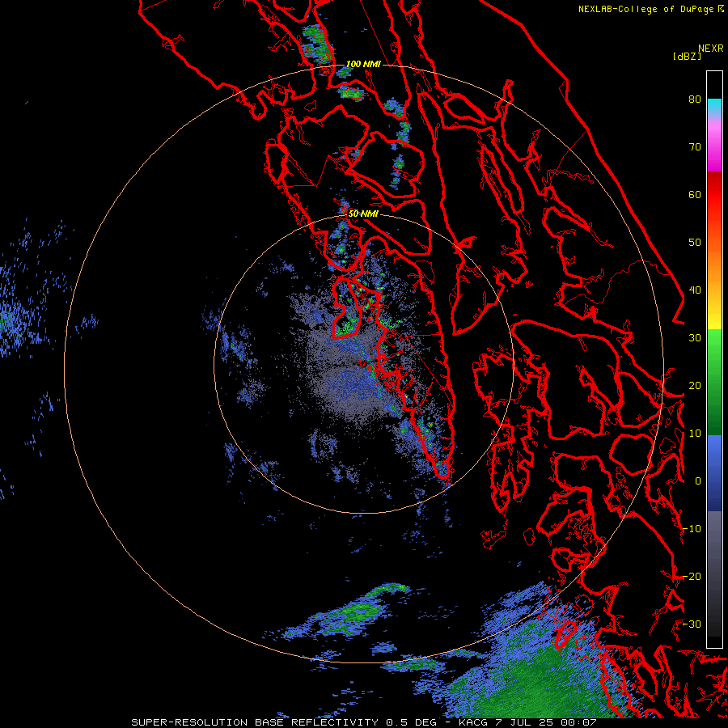
Task: Click the 40 dBZ scale value
Action: (x=695, y=290)
